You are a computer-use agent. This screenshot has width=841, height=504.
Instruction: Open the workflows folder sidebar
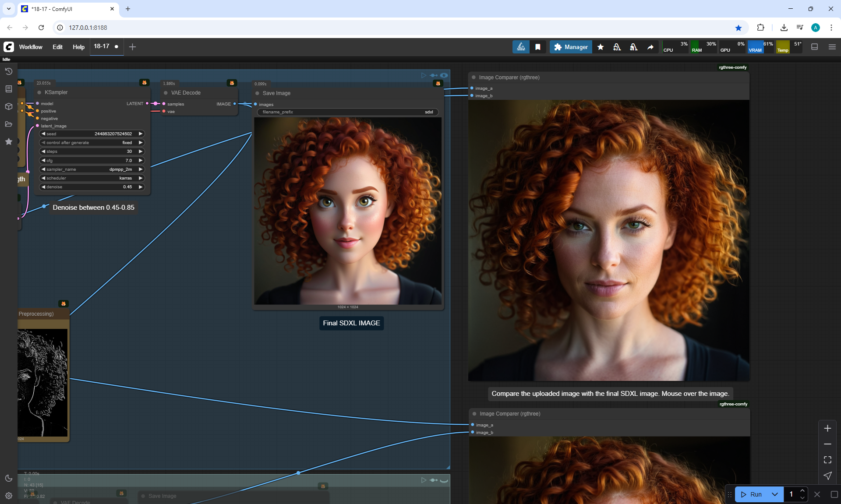click(8, 124)
